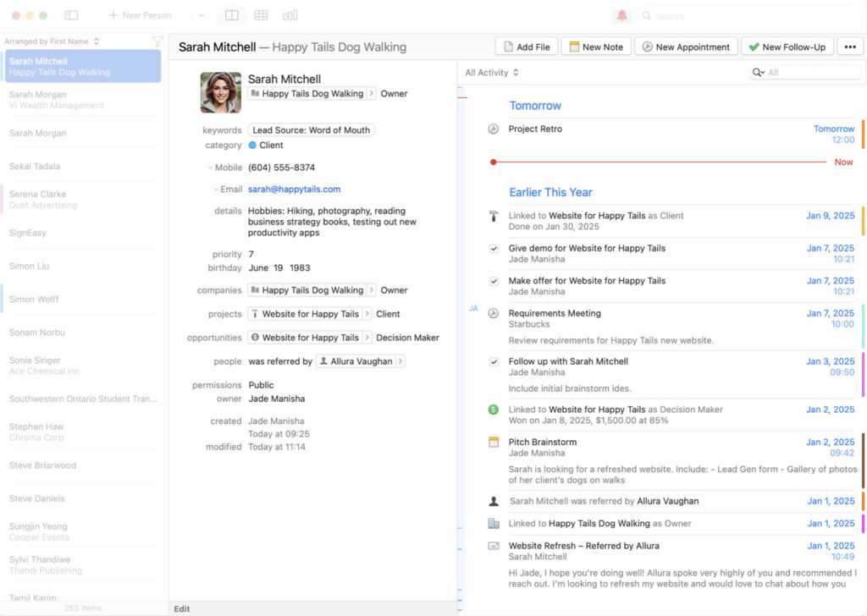Open Happy Tails Dog Walking chevron near name

(x=372, y=93)
